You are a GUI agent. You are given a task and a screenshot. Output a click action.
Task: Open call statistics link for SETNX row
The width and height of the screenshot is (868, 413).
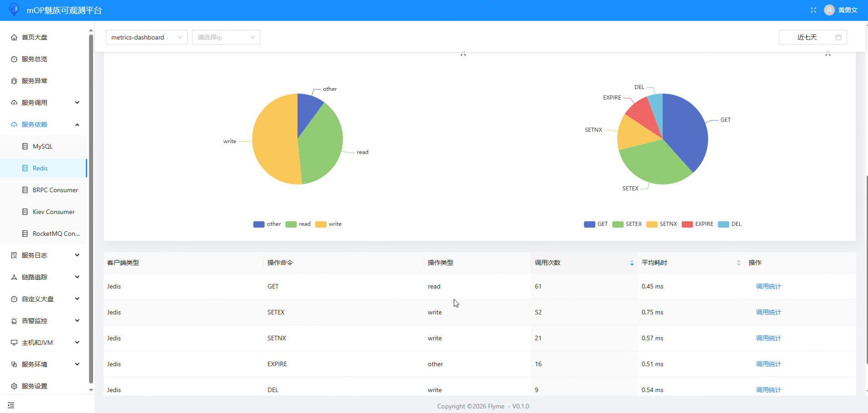tap(768, 338)
